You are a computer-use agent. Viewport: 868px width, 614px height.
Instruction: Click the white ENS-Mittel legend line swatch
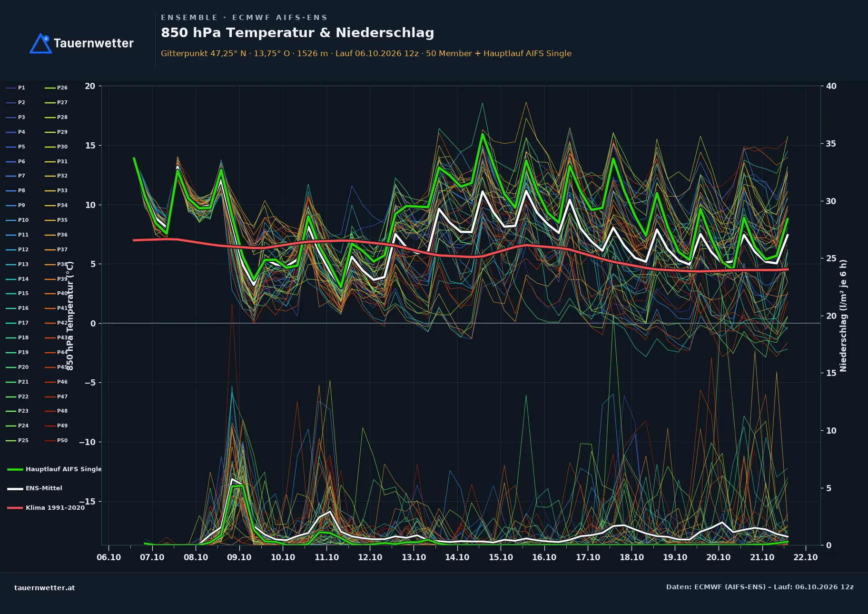coord(15,488)
